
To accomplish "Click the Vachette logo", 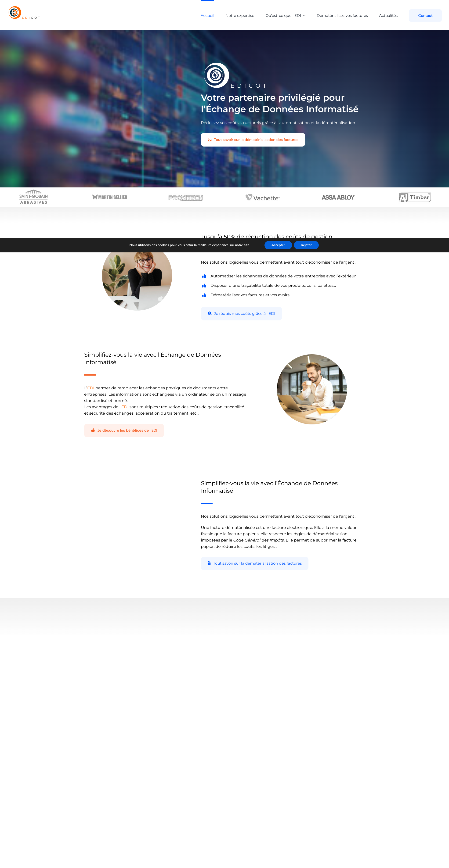I will [263, 197].
